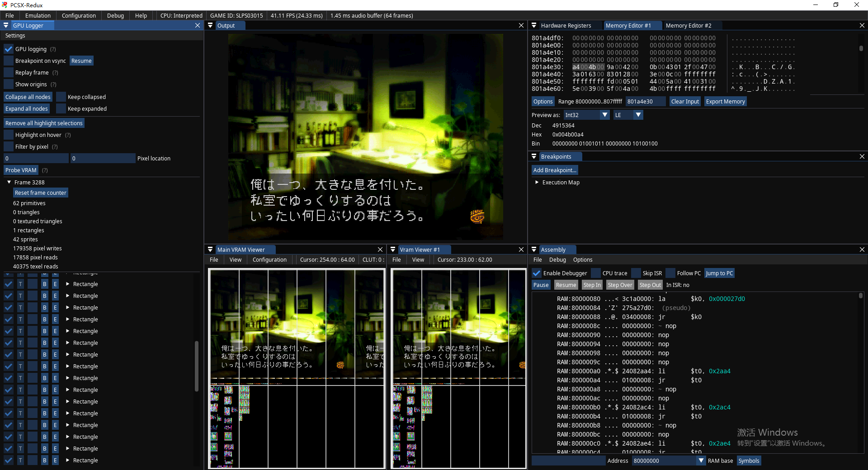This screenshot has height=470, width=868.
Task: Close the Breakpoints panel
Action: click(x=862, y=157)
